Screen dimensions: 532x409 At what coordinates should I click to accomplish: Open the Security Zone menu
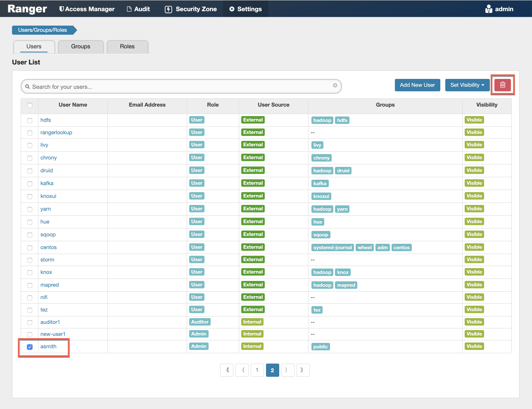point(191,9)
